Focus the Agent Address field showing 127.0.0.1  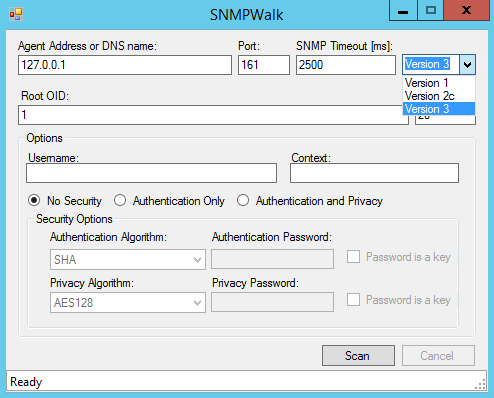[125, 65]
